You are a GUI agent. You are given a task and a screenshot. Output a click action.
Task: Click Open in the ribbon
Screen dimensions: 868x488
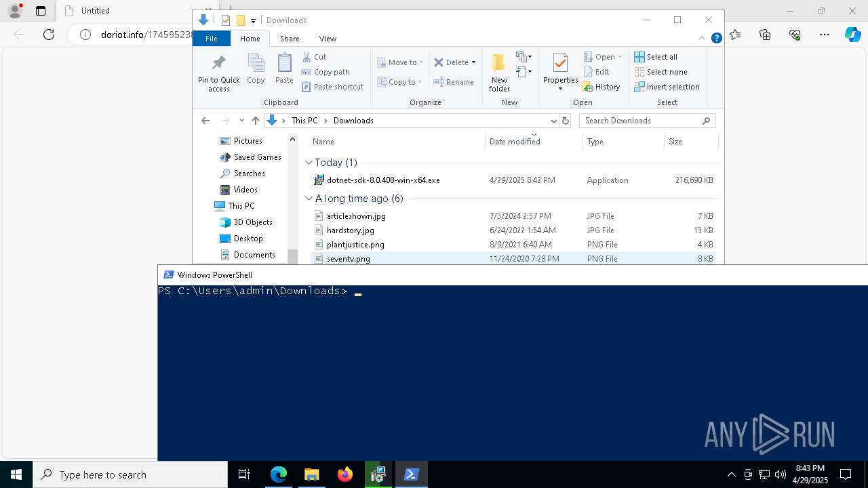tap(602, 57)
